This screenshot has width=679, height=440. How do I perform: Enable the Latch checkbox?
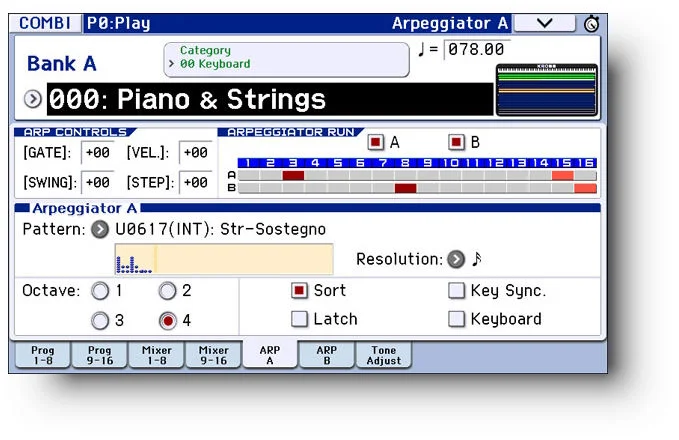[x=300, y=319]
